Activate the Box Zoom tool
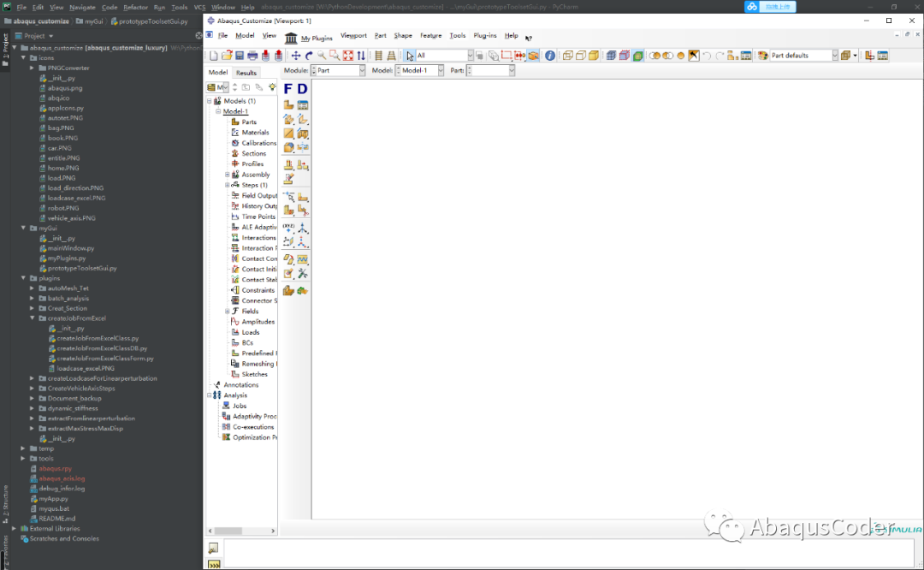This screenshot has width=924, height=570. 335,56
